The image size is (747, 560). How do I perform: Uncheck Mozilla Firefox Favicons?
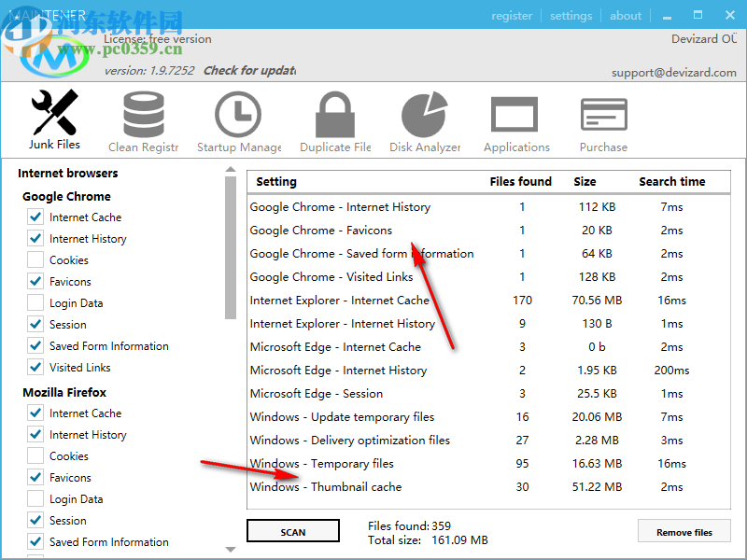[35, 477]
